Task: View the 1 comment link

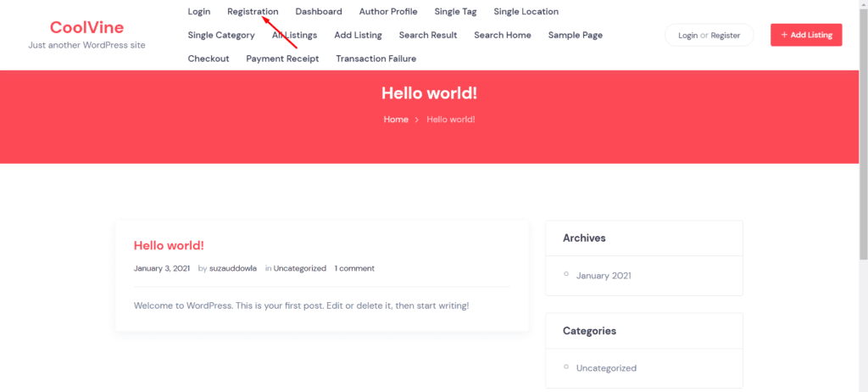Action: click(354, 268)
